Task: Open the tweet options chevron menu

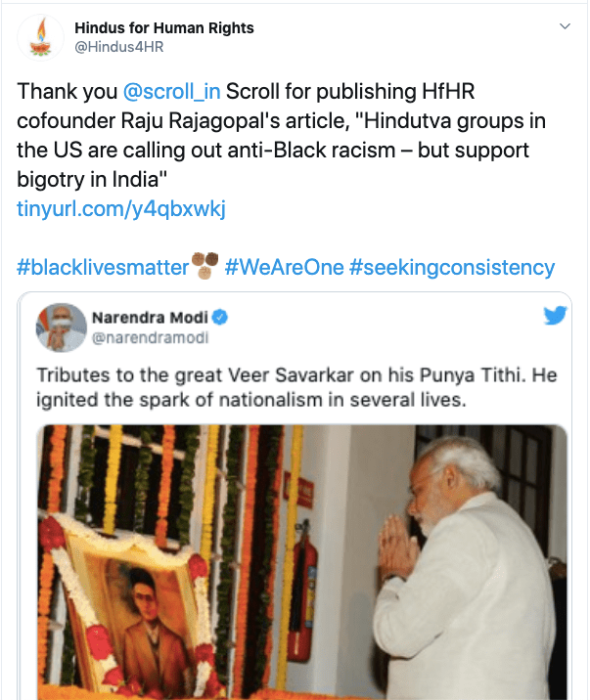Action: pos(565,26)
